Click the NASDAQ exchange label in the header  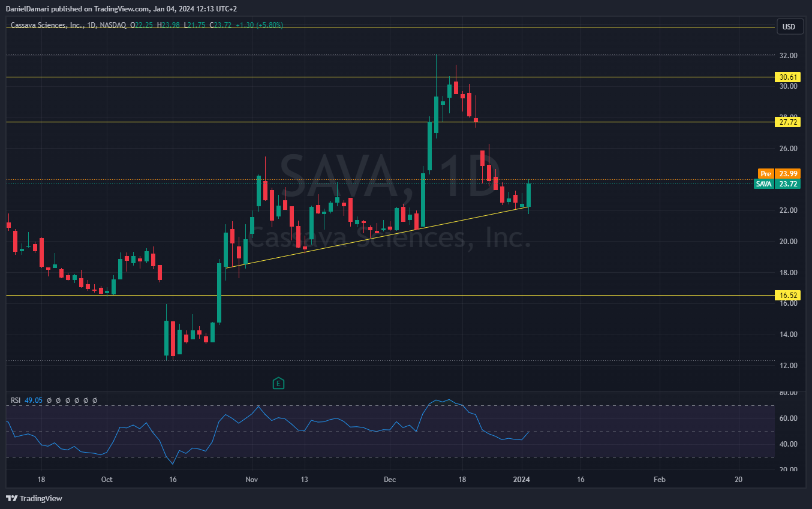tap(113, 25)
